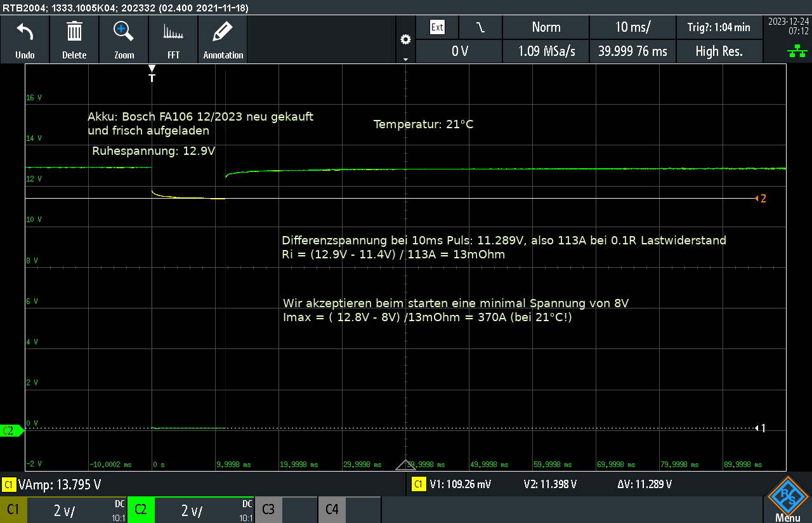Select the falling edge trigger slope
The width and height of the screenshot is (812, 523).
coord(480,27)
